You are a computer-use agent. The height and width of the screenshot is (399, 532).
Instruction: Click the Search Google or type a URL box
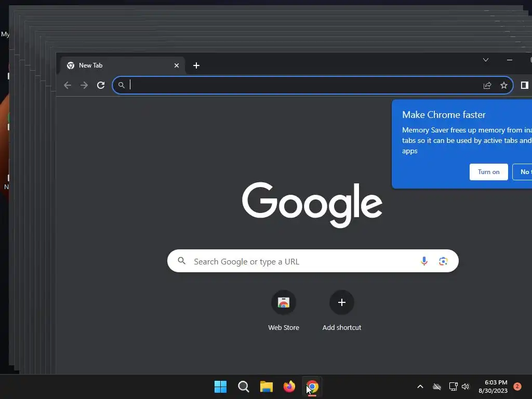click(313, 261)
